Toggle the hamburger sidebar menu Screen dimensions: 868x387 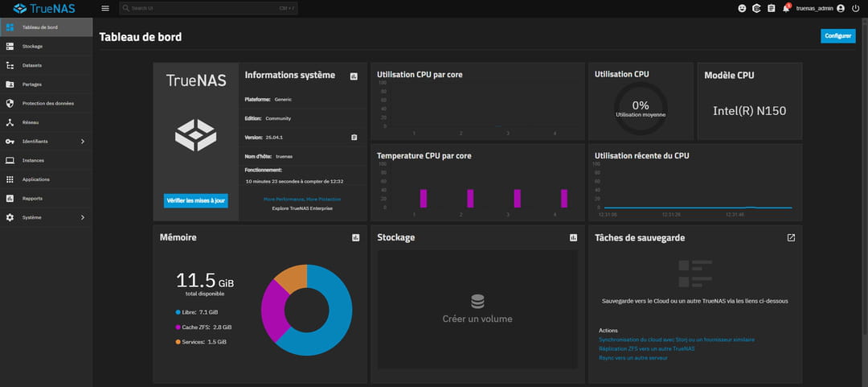click(105, 8)
